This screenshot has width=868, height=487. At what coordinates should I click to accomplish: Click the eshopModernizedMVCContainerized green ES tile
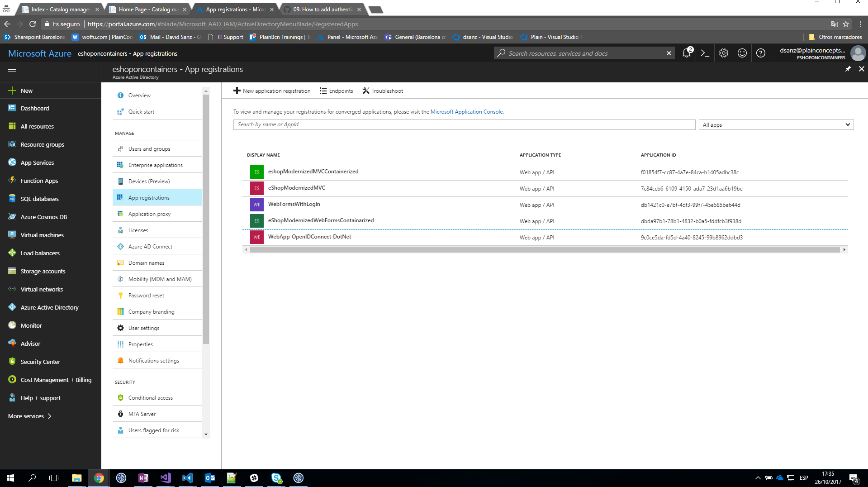[x=256, y=172]
